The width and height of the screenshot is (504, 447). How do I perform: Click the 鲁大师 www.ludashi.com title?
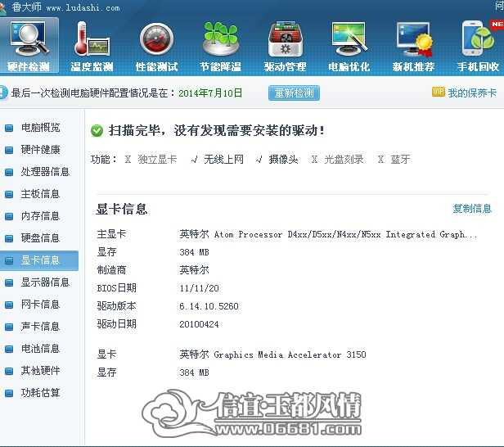[x=65, y=7]
